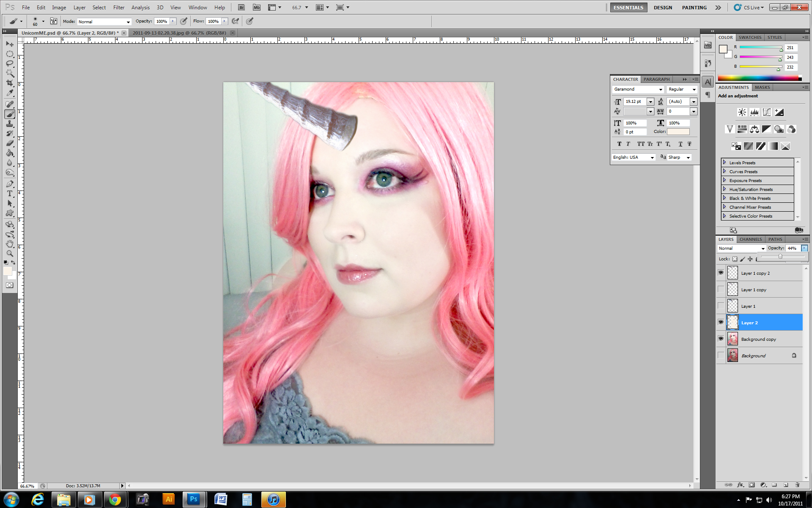Enable airbrush mode in options bar
Image resolution: width=812 pixels, height=508 pixels.
236,21
